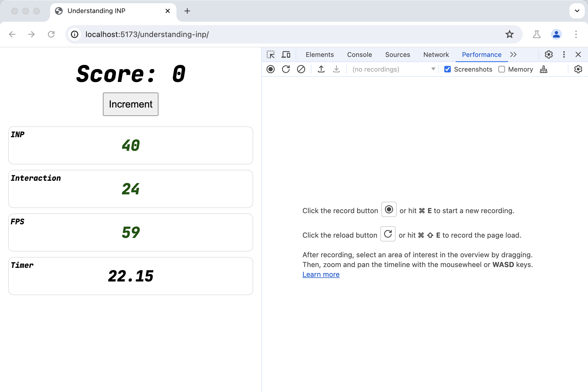Click the Learn more link
The height and width of the screenshot is (392, 588).
(321, 274)
